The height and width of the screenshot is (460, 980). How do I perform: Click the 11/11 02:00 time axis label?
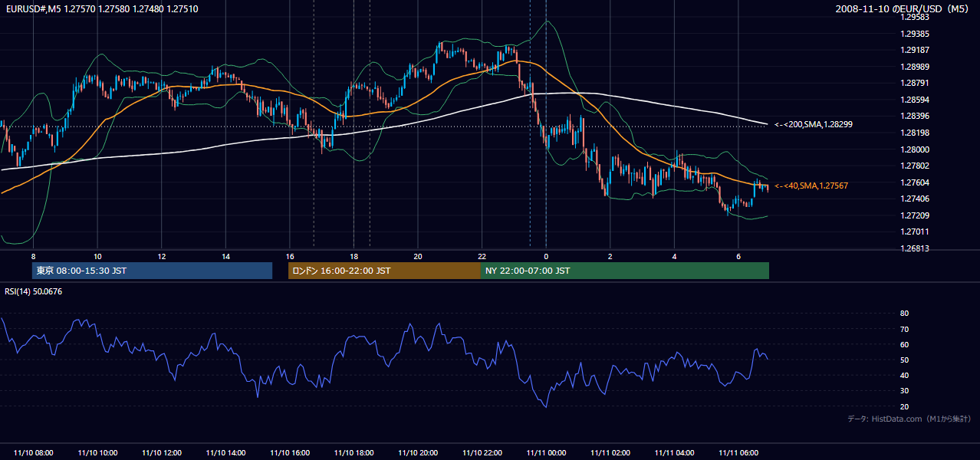(x=610, y=453)
